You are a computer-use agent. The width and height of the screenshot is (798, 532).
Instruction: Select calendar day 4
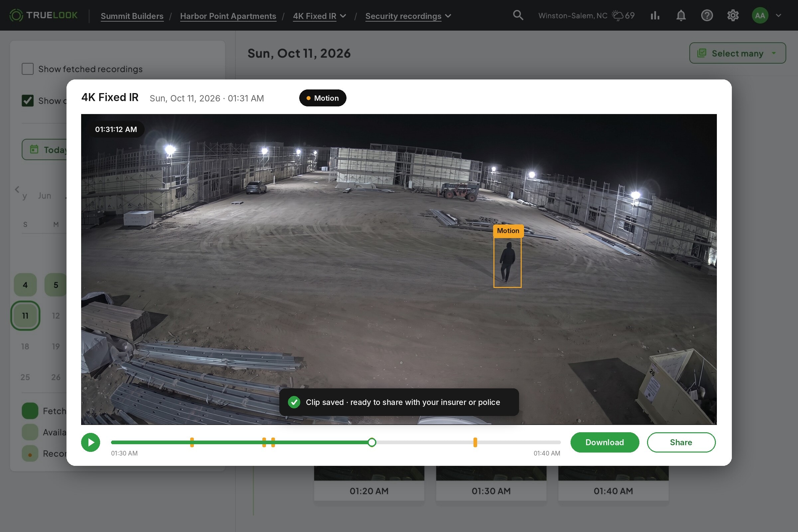coord(25,285)
